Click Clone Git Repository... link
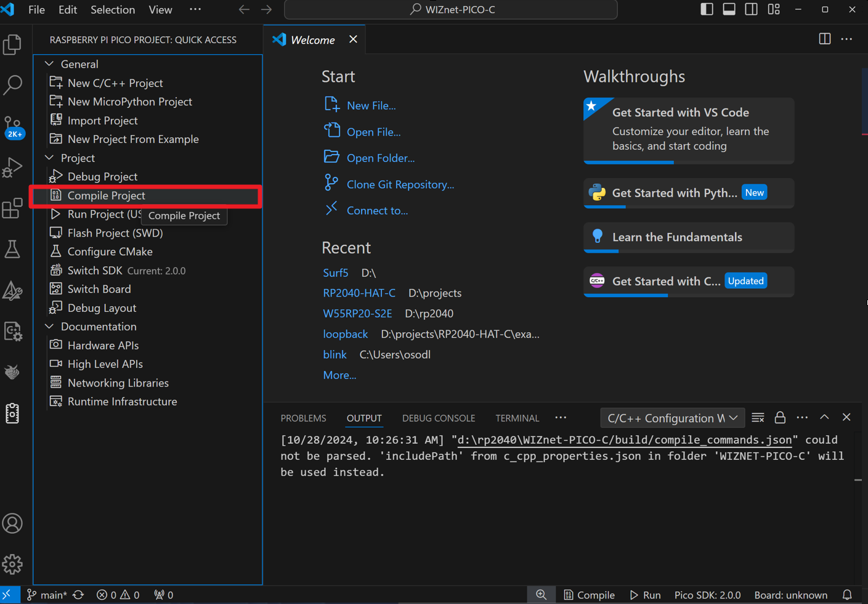The width and height of the screenshot is (868, 604). [x=400, y=184]
